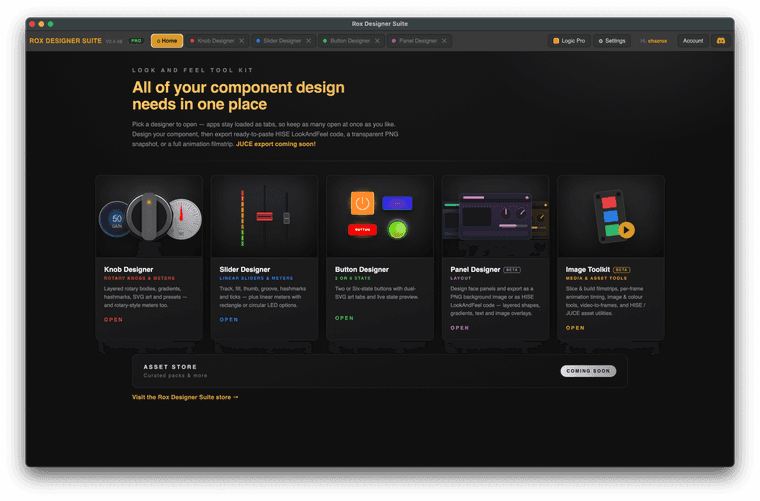Click 'JUCE export coming soon!' text
The width and height of the screenshot is (760, 501).
coord(276,144)
